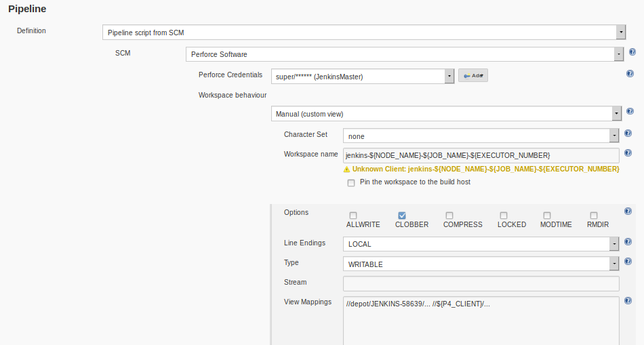Click help icon next to SCM dropdown
Screen dimensions: 644x345
[x=632, y=52]
